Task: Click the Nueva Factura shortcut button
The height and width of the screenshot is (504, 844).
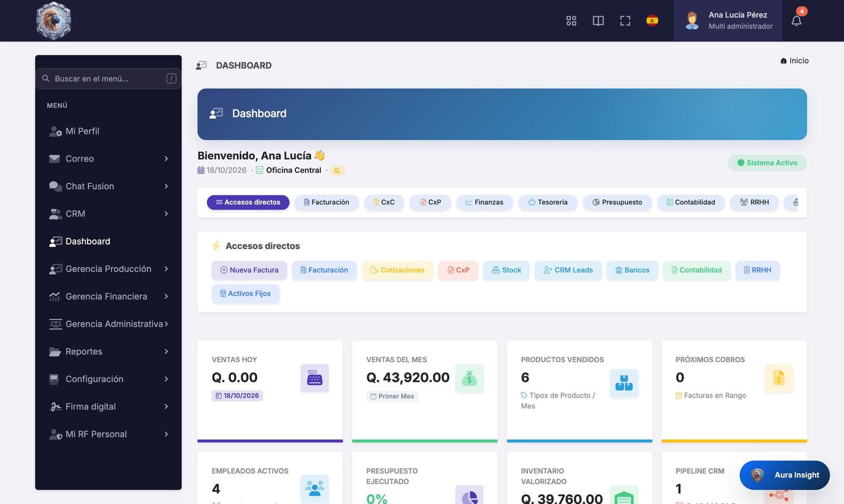Action: (x=249, y=270)
